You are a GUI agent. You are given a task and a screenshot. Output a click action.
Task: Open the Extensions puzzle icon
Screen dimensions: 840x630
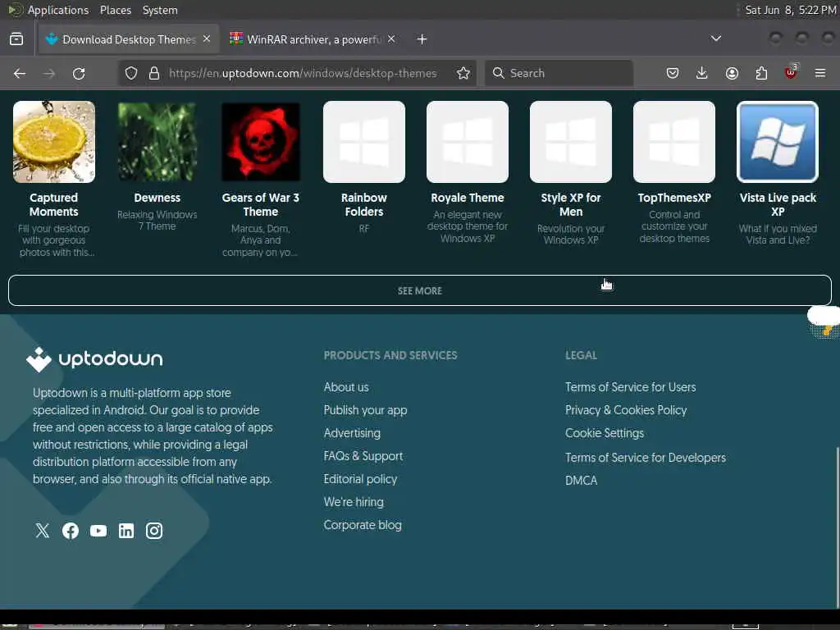click(761, 73)
